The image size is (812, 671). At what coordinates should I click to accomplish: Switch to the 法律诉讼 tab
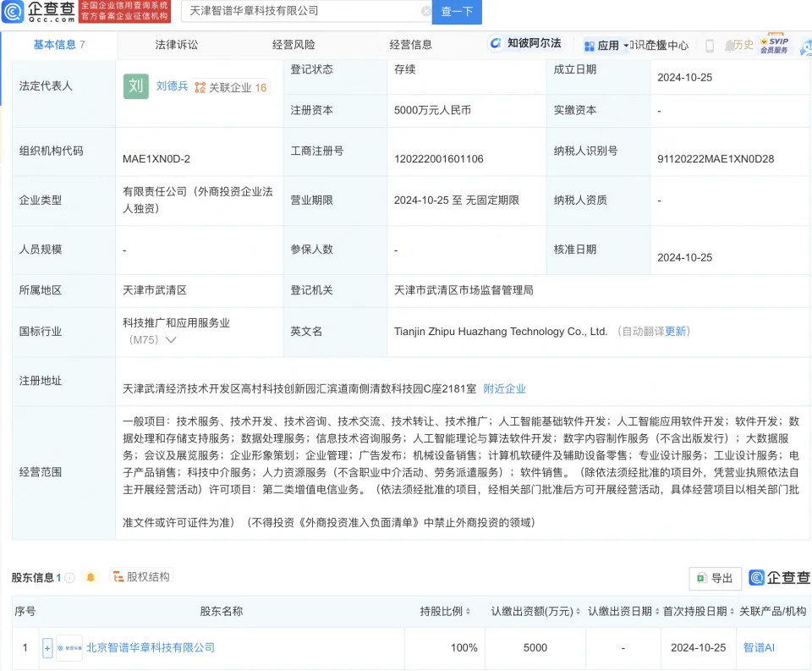176,45
